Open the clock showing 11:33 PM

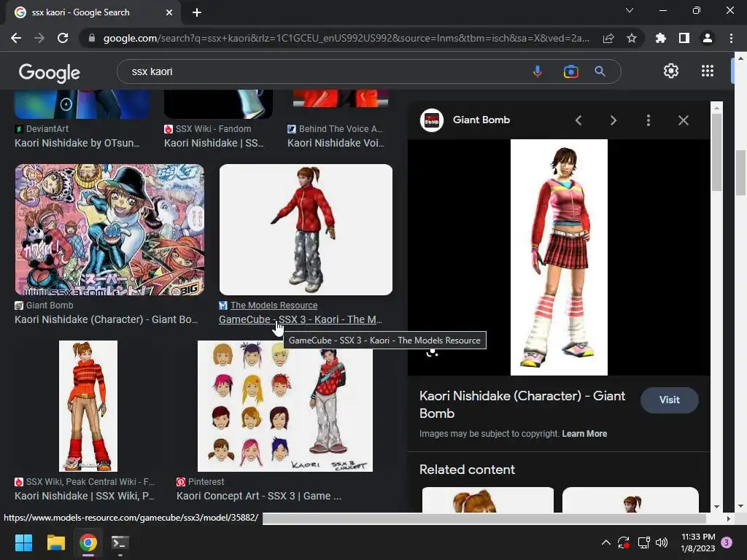698,542
